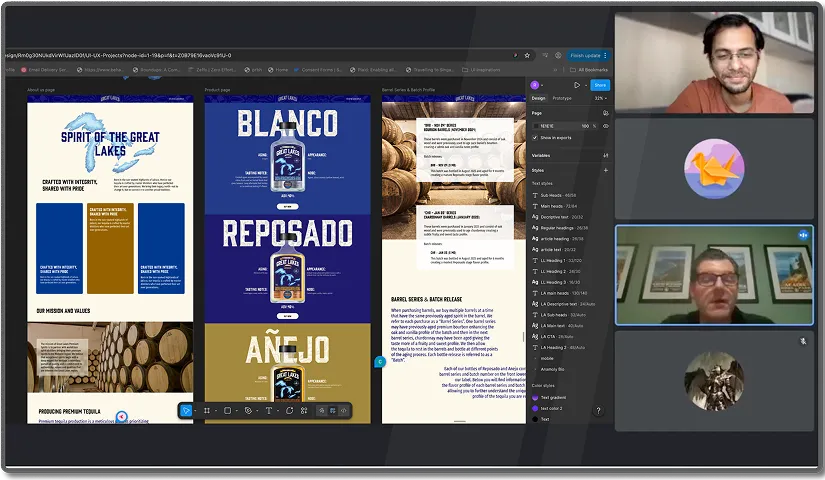Click the page background color swatch
Screen dimensions: 825x480
(x=536, y=126)
